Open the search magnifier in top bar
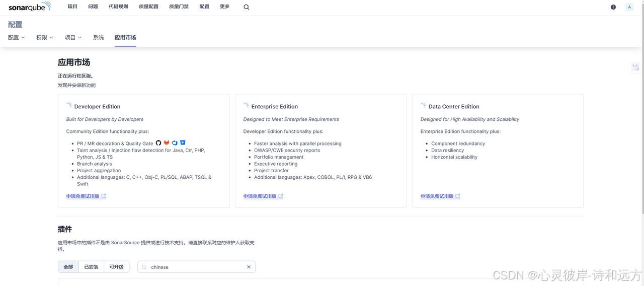The height and width of the screenshot is (286, 644). (x=247, y=7)
